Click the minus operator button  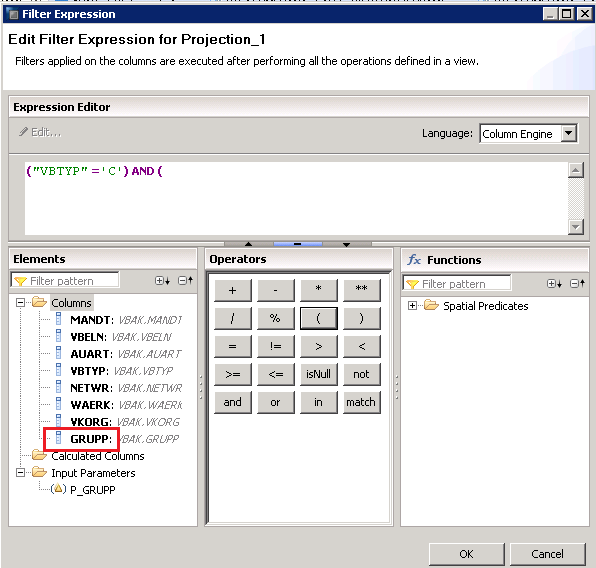[x=275, y=290]
